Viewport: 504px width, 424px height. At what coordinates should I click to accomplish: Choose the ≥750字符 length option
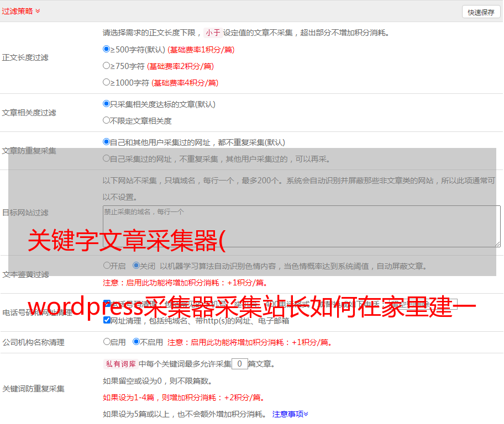point(107,66)
